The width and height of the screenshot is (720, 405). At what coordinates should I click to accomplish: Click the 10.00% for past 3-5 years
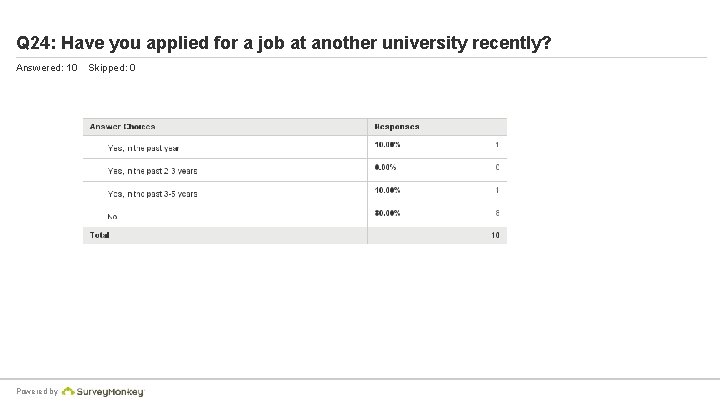388,190
